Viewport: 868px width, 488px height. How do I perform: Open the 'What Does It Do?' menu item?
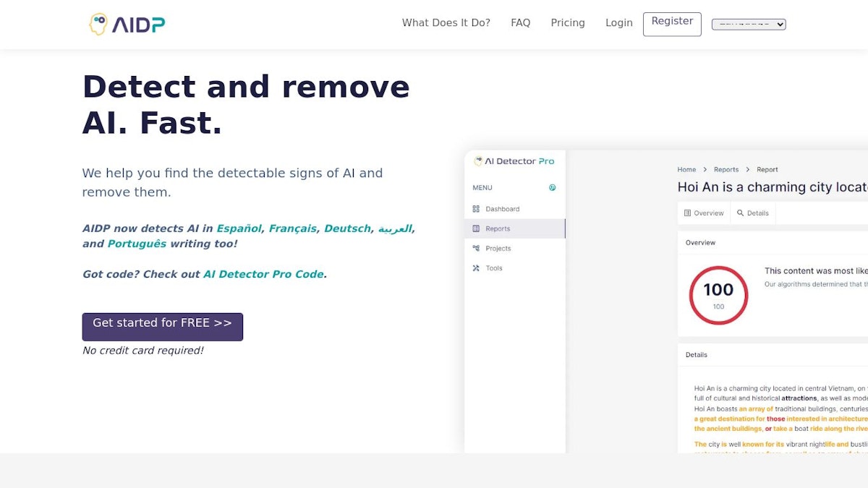pyautogui.click(x=446, y=23)
